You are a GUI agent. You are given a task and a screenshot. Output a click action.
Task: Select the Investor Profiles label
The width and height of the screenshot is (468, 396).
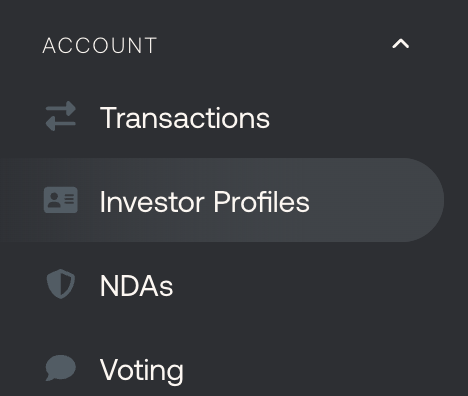point(205,202)
